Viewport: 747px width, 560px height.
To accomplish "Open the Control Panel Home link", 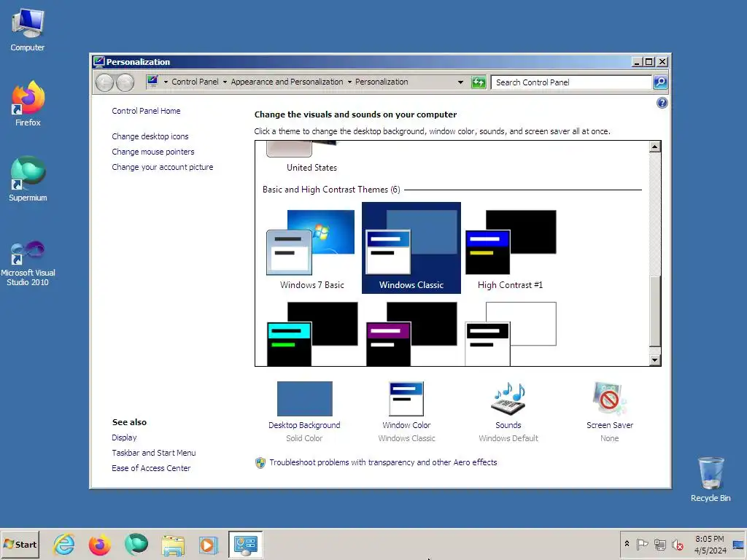I will (146, 111).
